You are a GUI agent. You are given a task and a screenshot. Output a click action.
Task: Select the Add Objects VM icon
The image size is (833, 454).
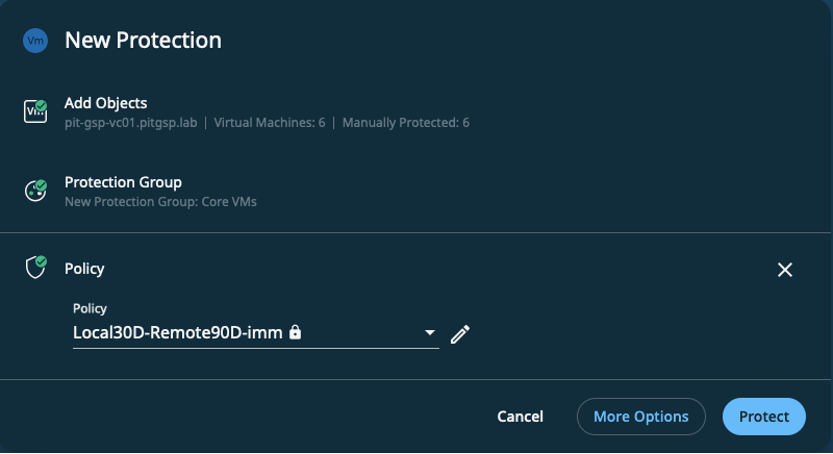[x=36, y=112]
